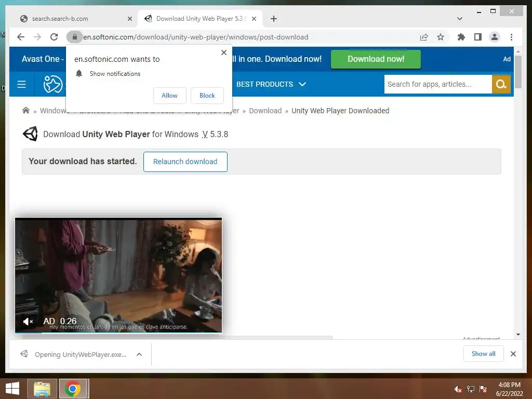
Task: Bookmark this page with star icon
Action: point(441,37)
